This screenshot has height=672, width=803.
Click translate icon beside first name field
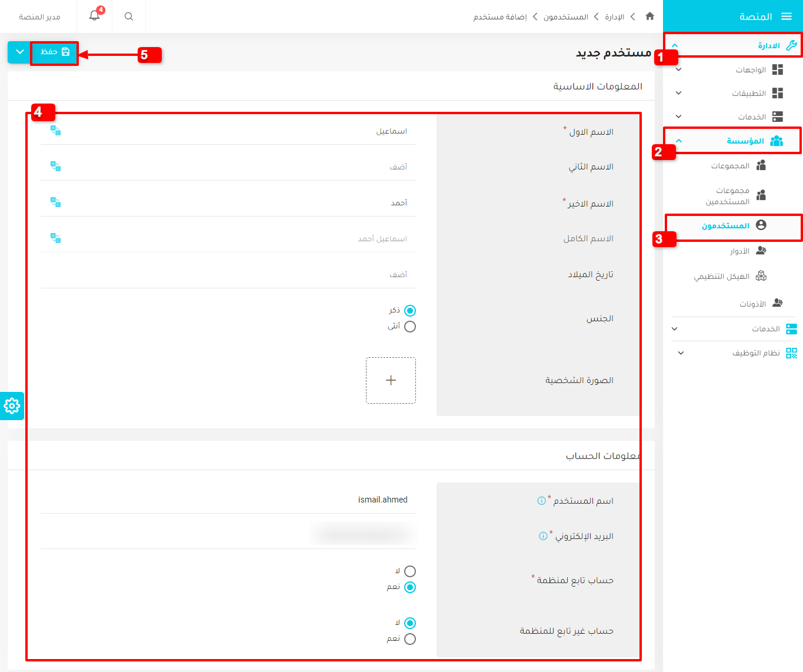click(55, 131)
